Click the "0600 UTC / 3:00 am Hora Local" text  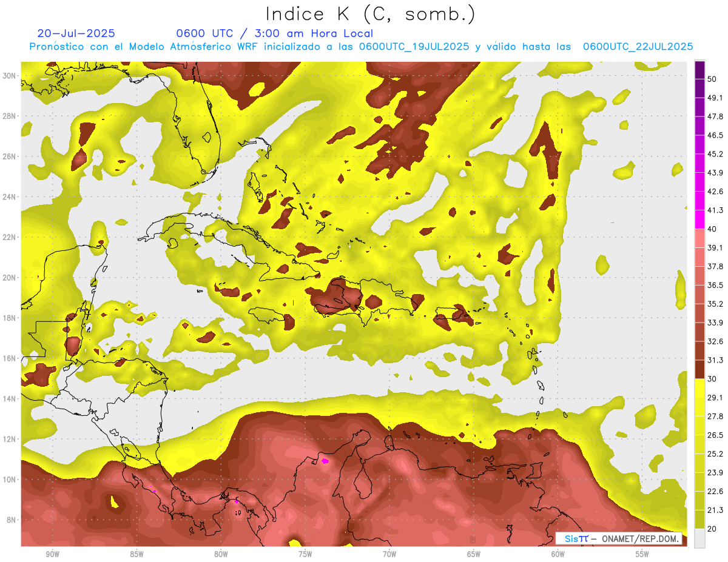click(274, 33)
